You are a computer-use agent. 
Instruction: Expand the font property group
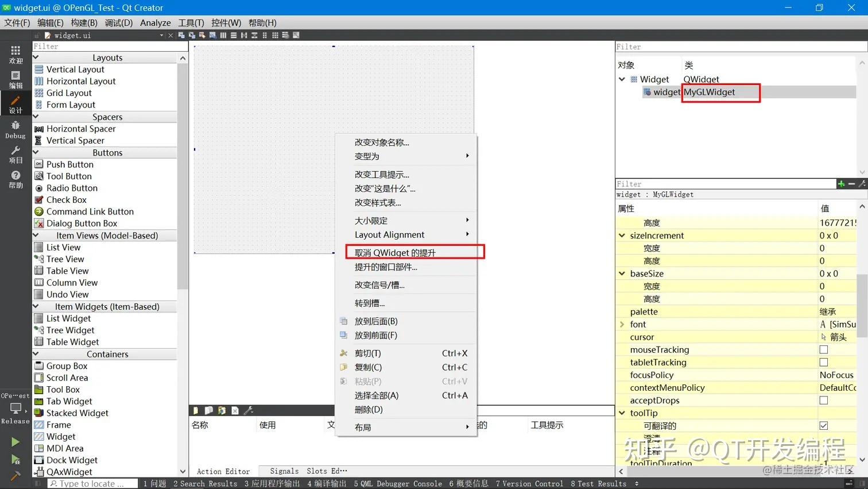pyautogui.click(x=623, y=324)
